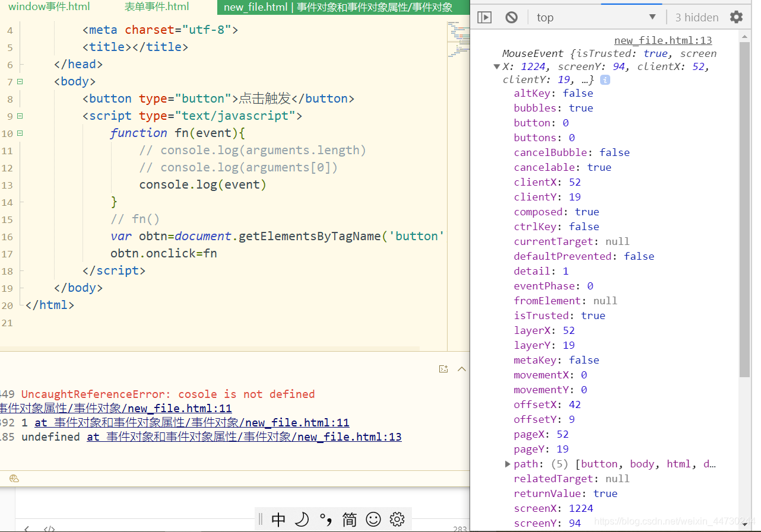761x532 pixels.
Task: Open the IME emoji smiley panel
Action: pyautogui.click(x=373, y=520)
